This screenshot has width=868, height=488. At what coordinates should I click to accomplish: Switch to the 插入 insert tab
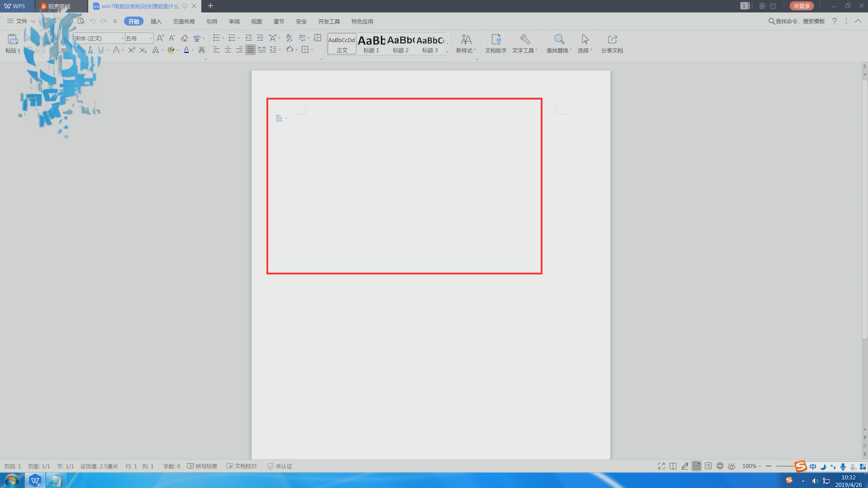[156, 21]
